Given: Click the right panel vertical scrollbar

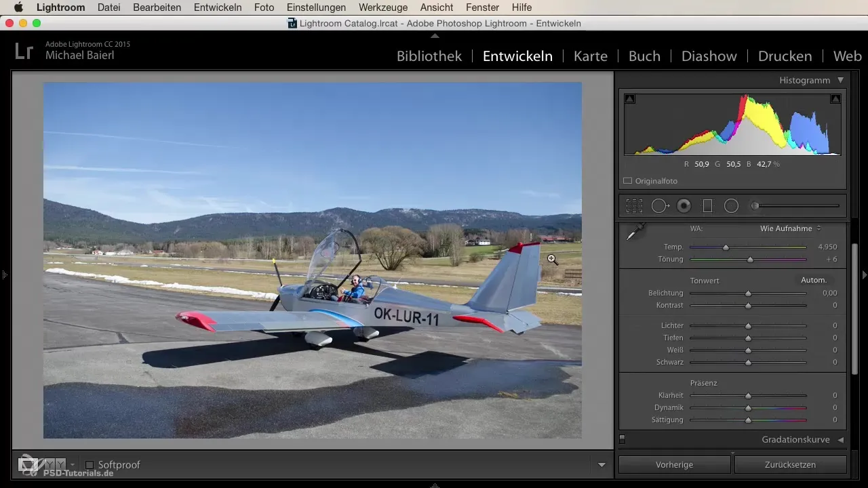Looking at the screenshot, I should point(854,308).
